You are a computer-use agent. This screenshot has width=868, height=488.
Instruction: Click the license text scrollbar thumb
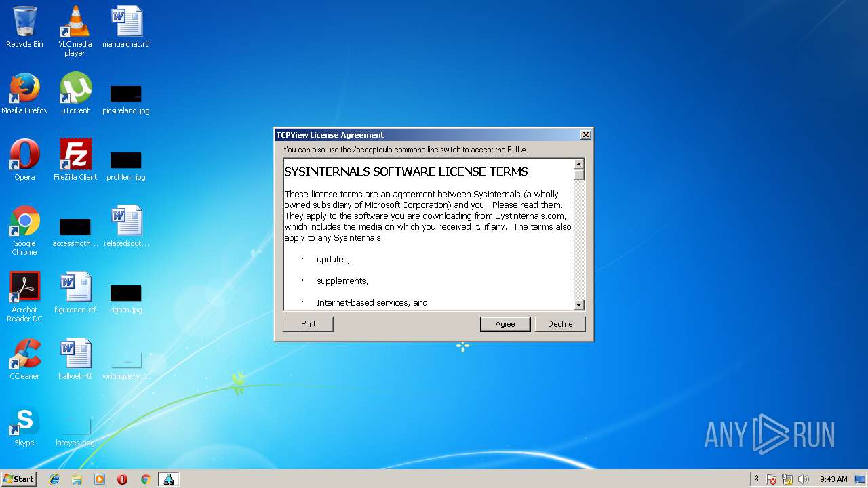click(579, 174)
